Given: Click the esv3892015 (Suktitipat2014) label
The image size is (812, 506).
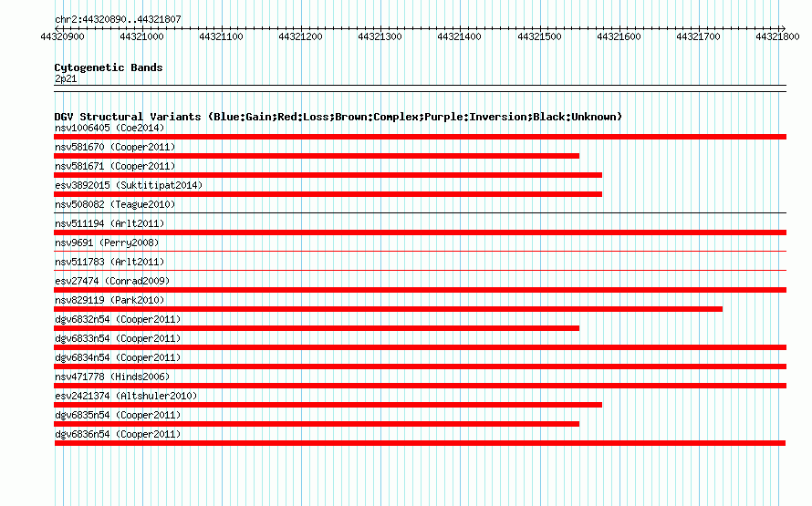Looking at the screenshot, I should tap(129, 185).
